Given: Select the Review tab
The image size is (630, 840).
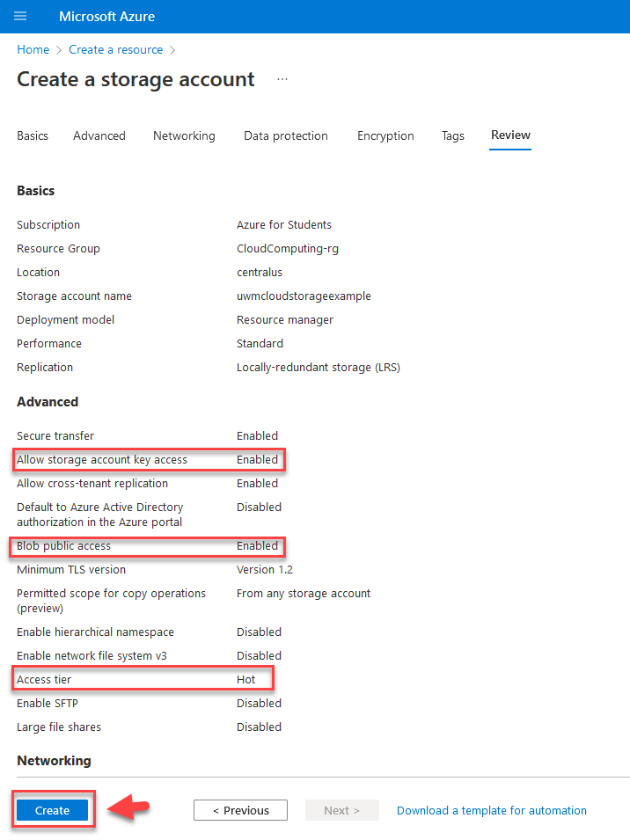Looking at the screenshot, I should [x=510, y=135].
